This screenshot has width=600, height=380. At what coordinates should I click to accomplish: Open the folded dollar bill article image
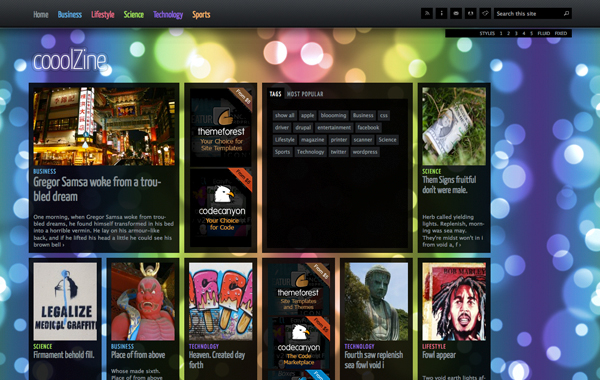pyautogui.click(x=454, y=126)
